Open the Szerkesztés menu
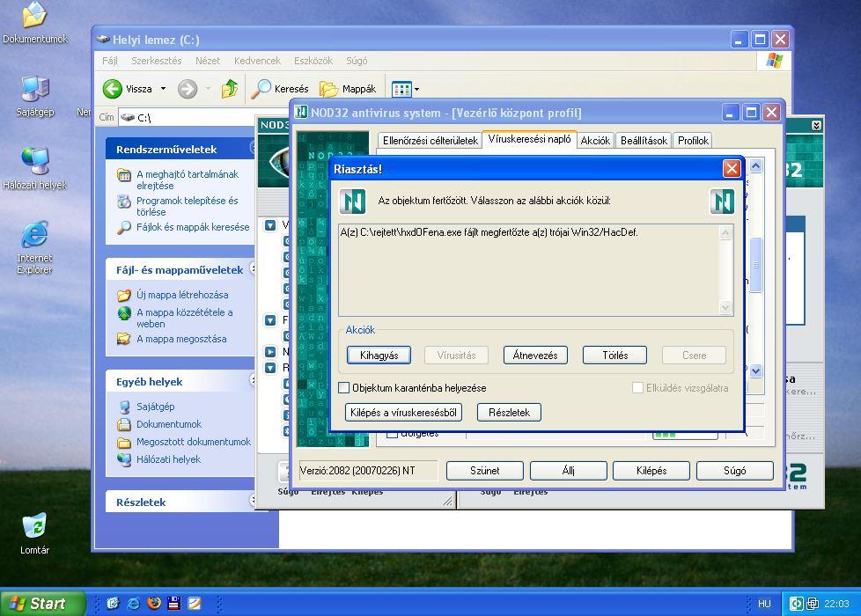The height and width of the screenshot is (616, 861). (x=157, y=61)
